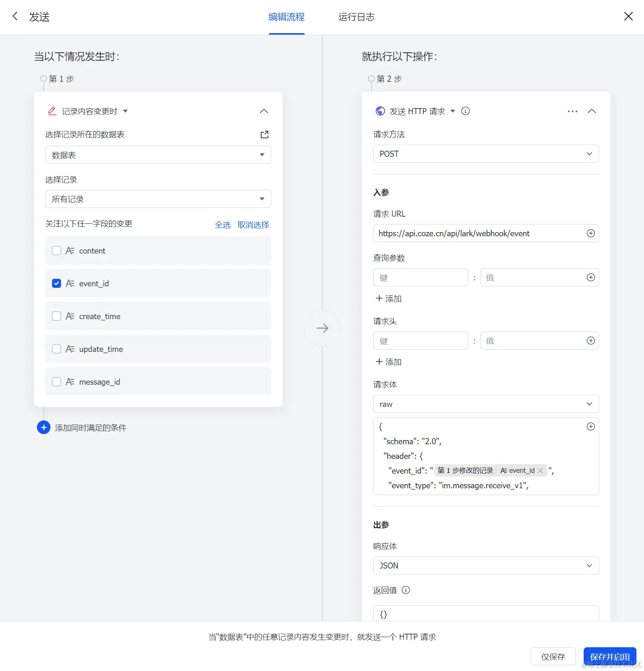Click the text-type icon of the message_id field

click(70, 382)
